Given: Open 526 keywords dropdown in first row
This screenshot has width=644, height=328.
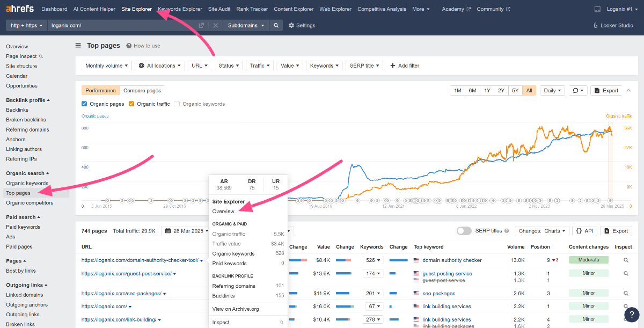Looking at the screenshot, I should point(373,260).
